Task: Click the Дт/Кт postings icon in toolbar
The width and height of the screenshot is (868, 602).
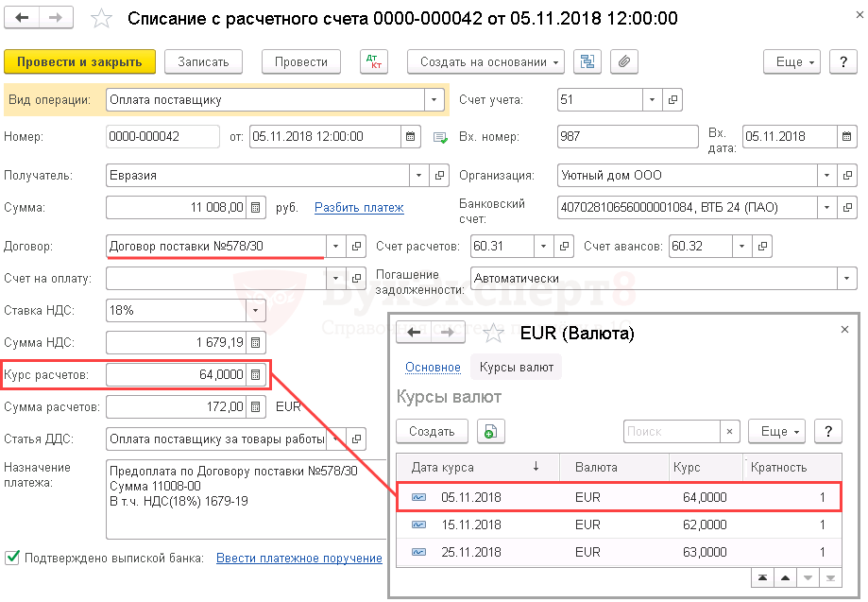Action: [375, 61]
